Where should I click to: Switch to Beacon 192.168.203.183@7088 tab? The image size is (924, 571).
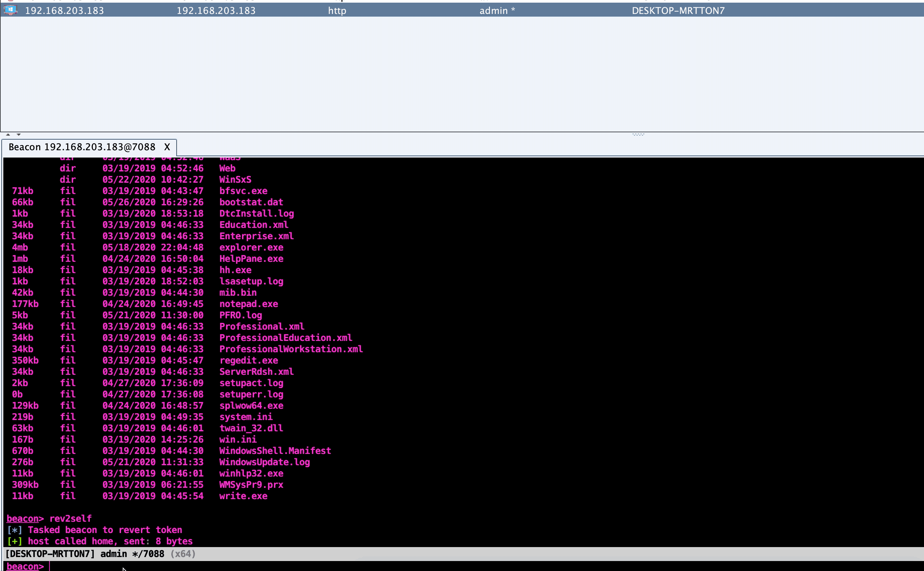point(81,147)
